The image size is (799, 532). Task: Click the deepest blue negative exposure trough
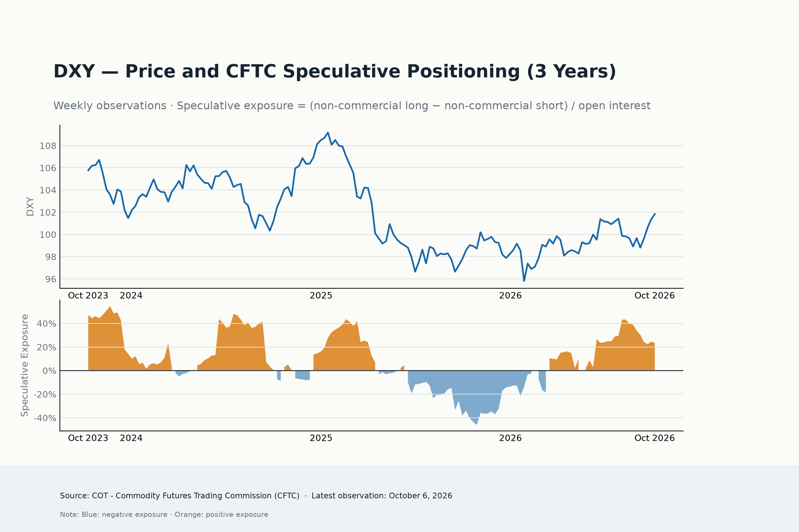[477, 424]
